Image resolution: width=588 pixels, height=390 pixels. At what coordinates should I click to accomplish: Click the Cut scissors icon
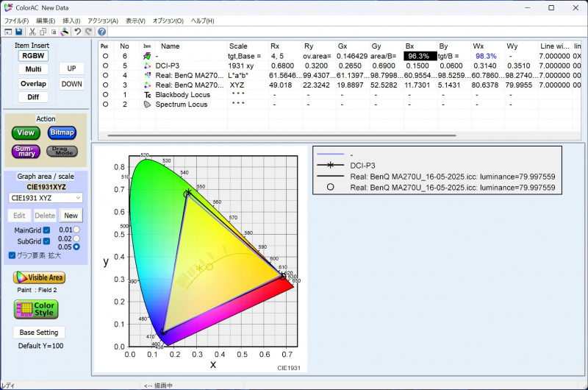(x=32, y=32)
